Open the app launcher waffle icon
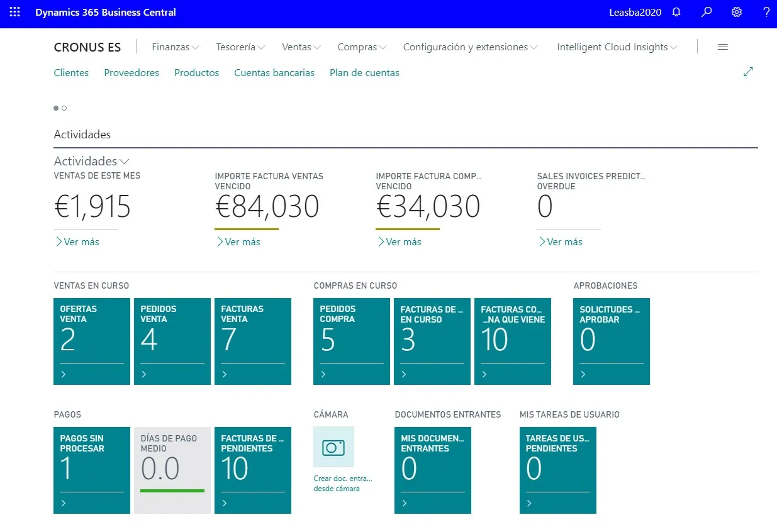777x532 pixels. [x=15, y=12]
